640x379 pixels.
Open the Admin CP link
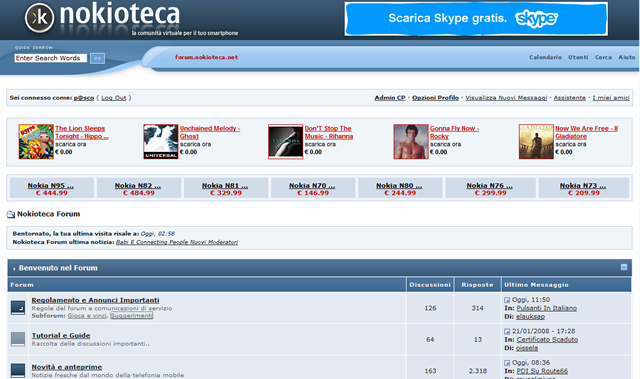(x=390, y=98)
